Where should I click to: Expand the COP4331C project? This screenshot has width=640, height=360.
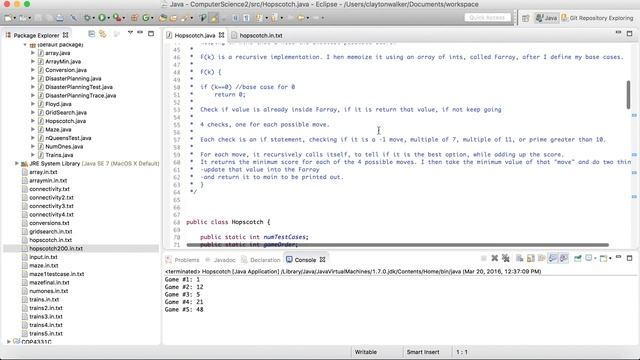[9, 342]
